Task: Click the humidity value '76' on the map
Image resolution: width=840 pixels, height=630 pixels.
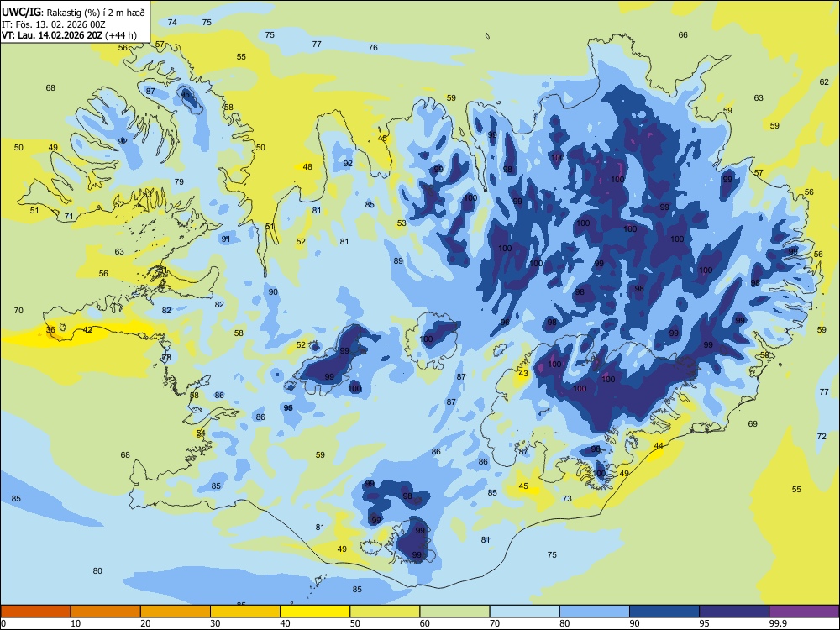Action: click(373, 47)
